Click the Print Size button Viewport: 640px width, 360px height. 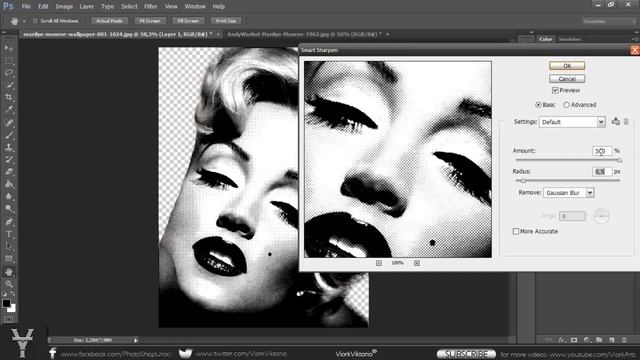226,21
